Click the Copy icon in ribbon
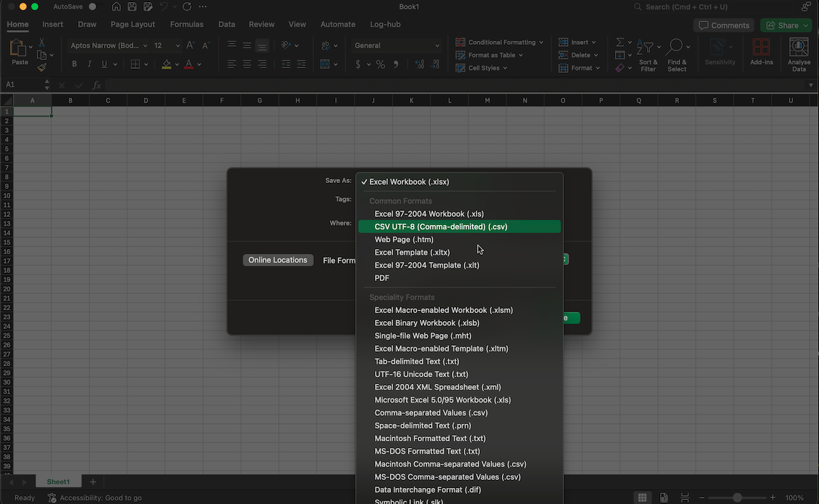 click(41, 55)
